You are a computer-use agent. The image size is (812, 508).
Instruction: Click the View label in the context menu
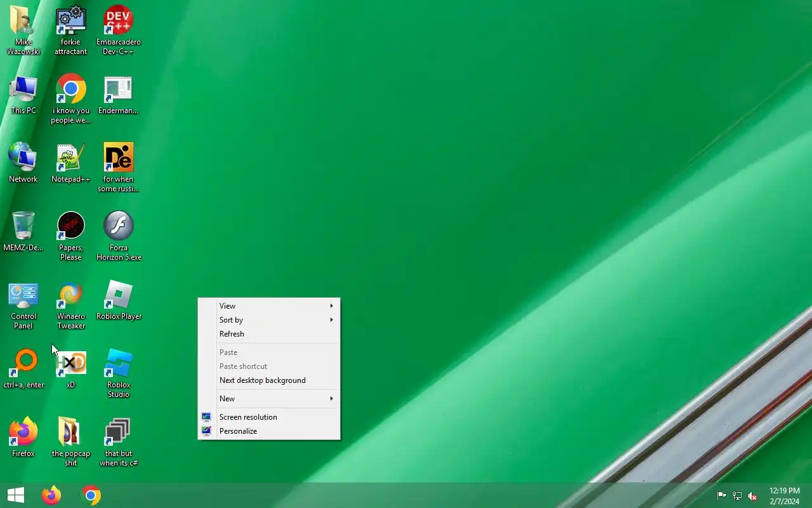pos(227,306)
